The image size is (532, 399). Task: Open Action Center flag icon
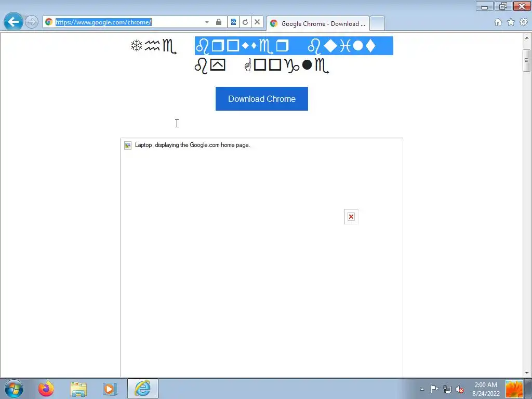434,389
